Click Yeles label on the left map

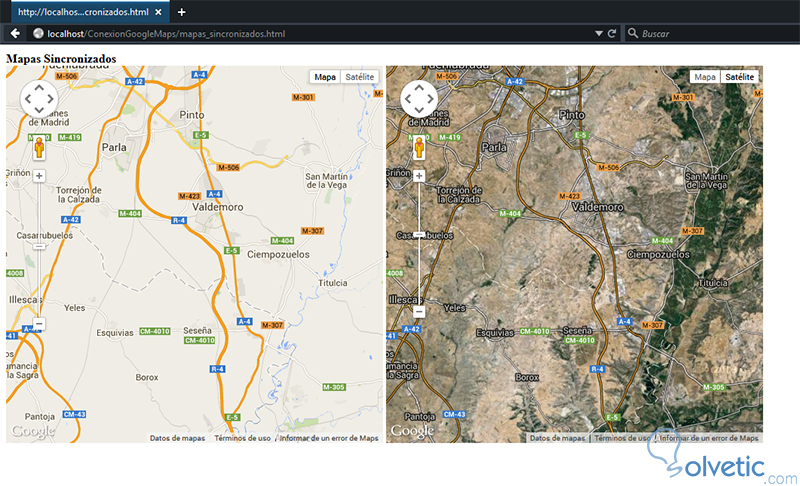74,308
